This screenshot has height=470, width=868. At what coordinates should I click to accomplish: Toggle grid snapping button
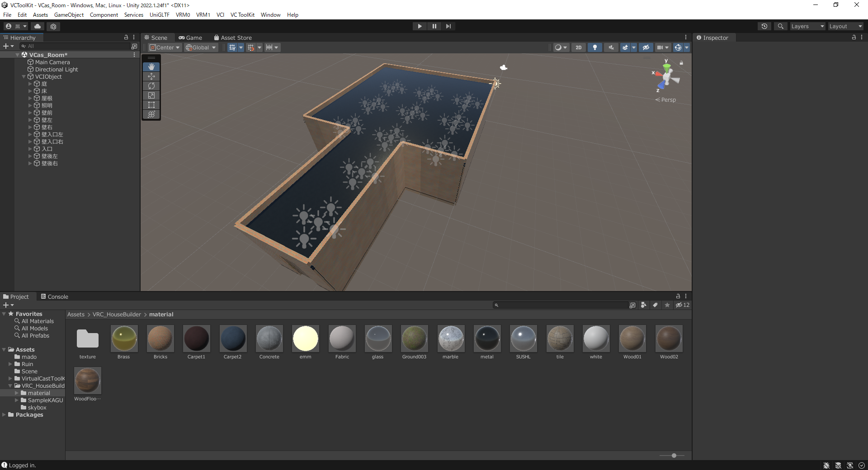coord(250,47)
